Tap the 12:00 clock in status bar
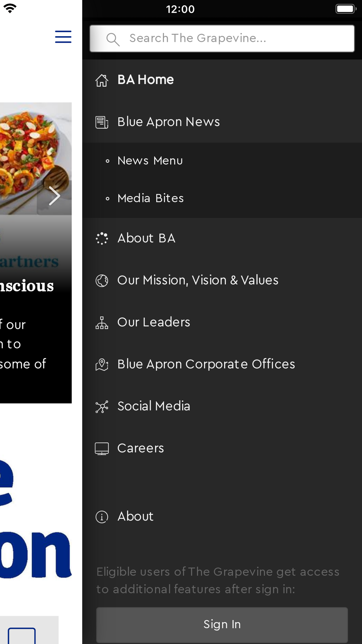This screenshot has width=362, height=644. coord(180,9)
